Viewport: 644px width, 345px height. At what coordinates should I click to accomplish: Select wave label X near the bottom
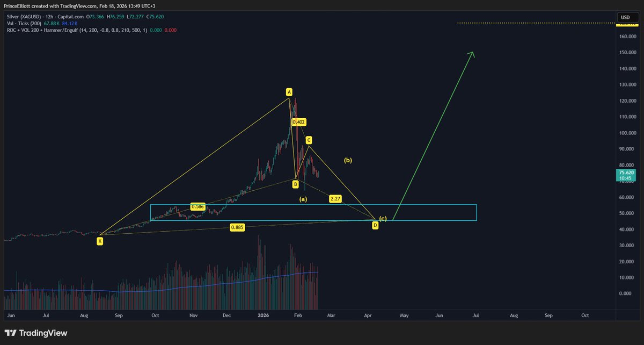(x=100, y=241)
